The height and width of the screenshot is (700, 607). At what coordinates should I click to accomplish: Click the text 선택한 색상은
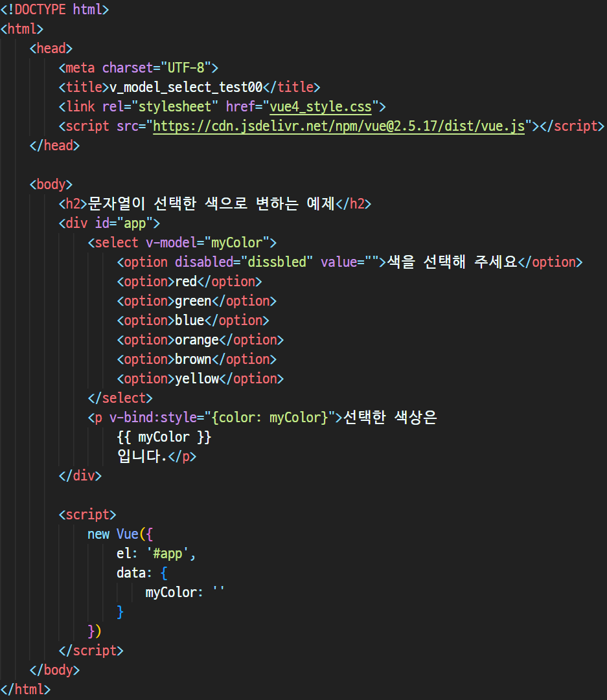point(389,418)
